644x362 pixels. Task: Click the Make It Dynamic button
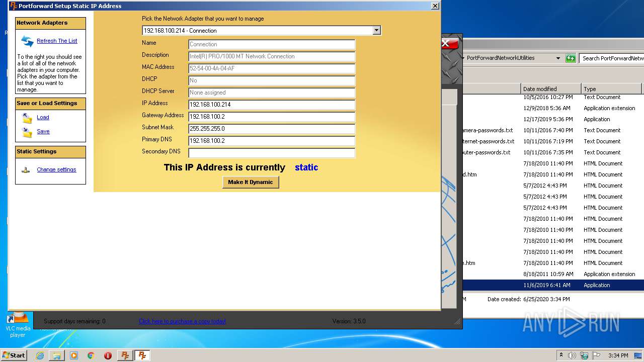[x=251, y=183]
